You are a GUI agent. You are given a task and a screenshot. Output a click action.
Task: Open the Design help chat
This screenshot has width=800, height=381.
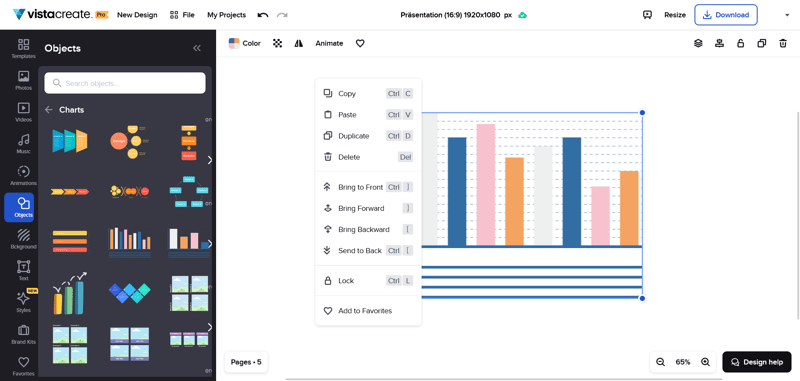[757, 362]
